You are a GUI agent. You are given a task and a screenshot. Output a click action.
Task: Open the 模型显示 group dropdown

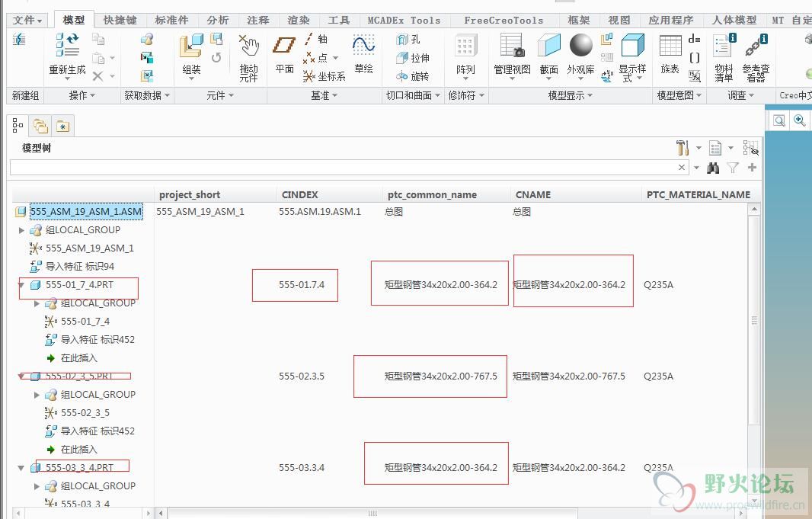coord(571,95)
